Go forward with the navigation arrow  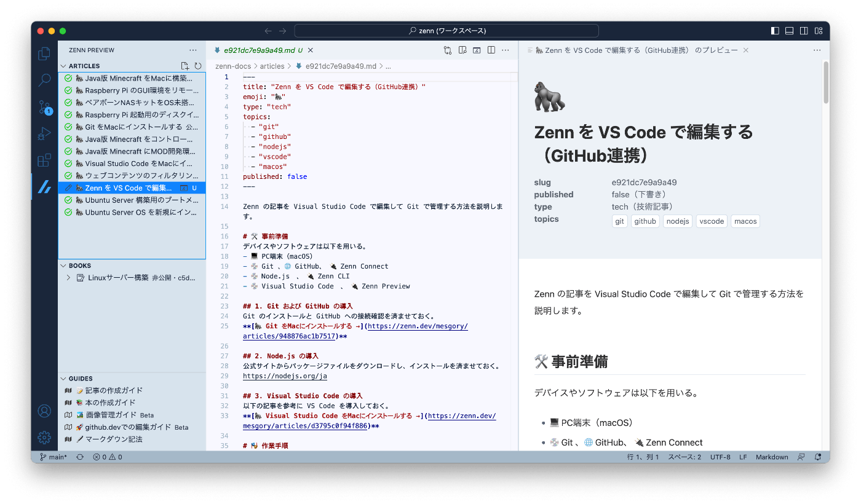click(282, 31)
